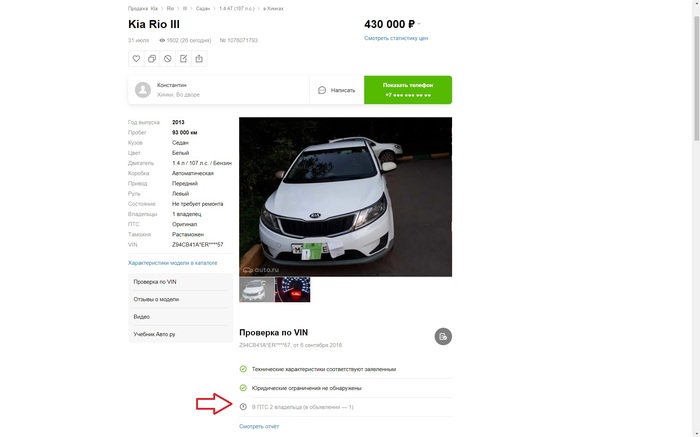Open 'Характеристики модели в каталоге' link
Viewport: 700px width, 437px height.
[x=173, y=263]
